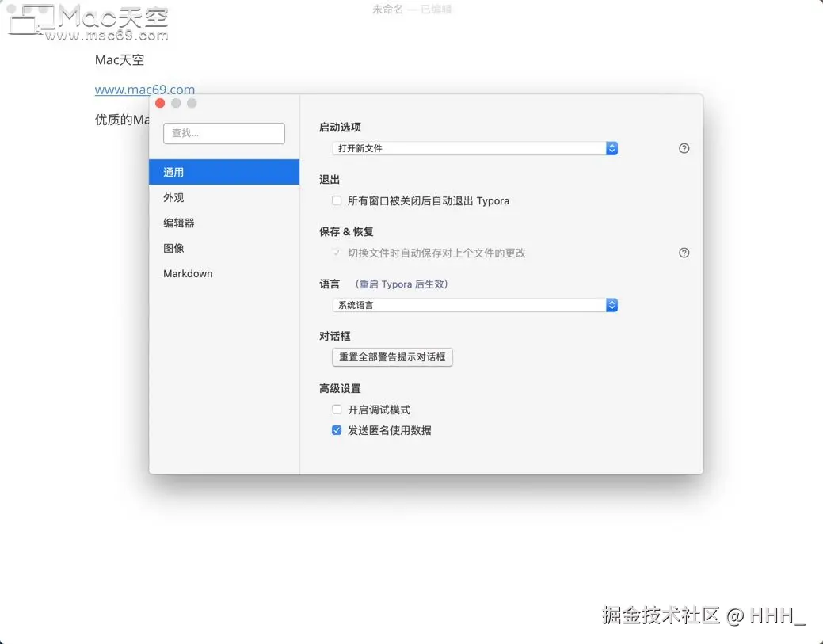Switch to the Markdown preferences tab
The width and height of the screenshot is (823, 644).
tap(224, 273)
